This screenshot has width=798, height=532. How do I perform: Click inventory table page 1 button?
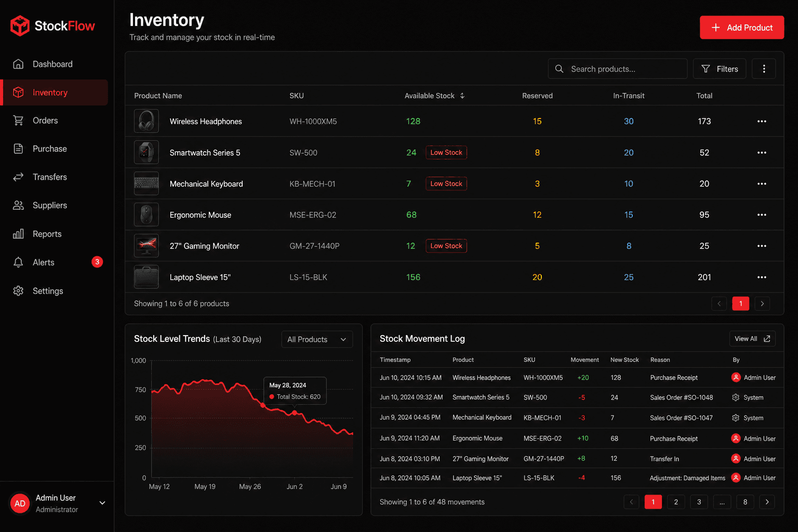click(741, 303)
